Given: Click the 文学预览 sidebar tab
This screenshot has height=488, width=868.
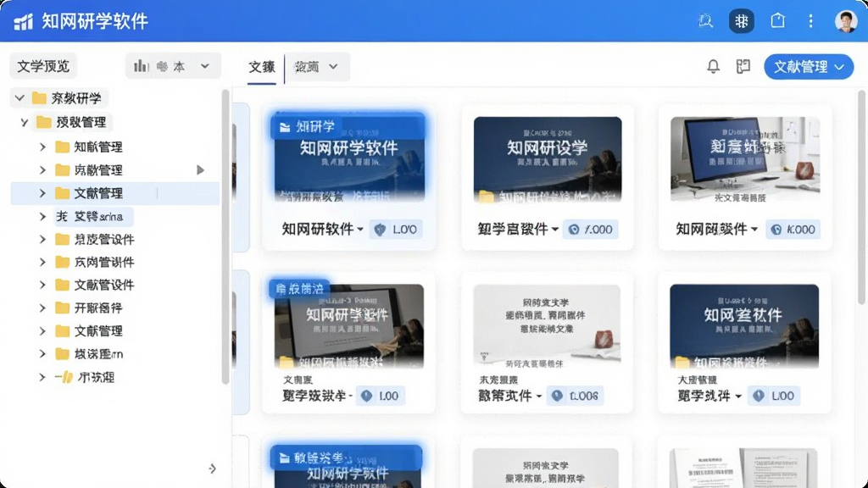Looking at the screenshot, I should 43,66.
